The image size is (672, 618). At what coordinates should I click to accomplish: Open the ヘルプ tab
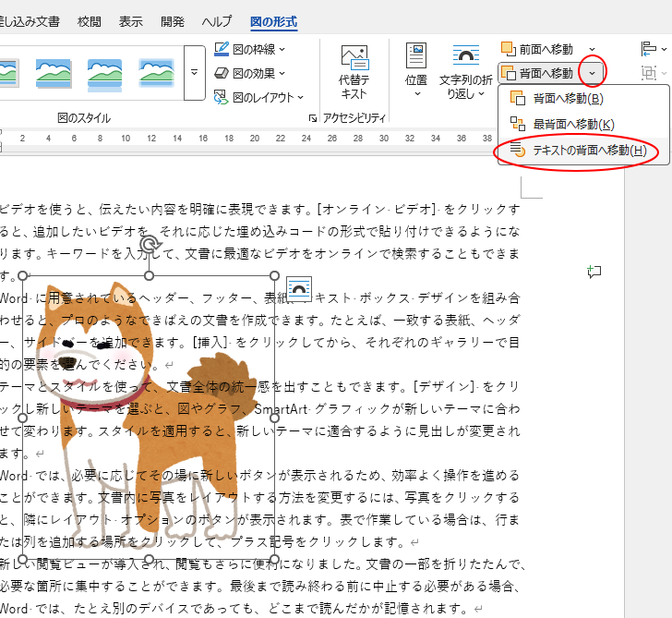click(x=217, y=20)
